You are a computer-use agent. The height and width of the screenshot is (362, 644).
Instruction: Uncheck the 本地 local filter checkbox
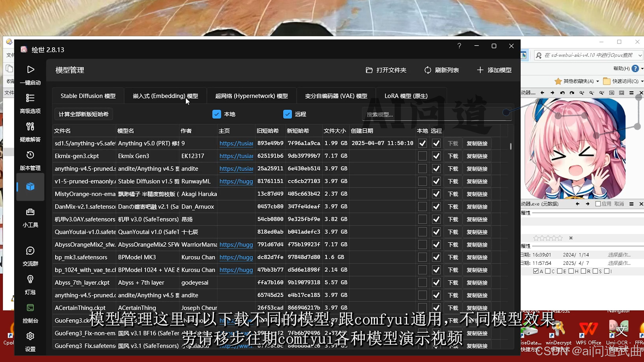(217, 114)
